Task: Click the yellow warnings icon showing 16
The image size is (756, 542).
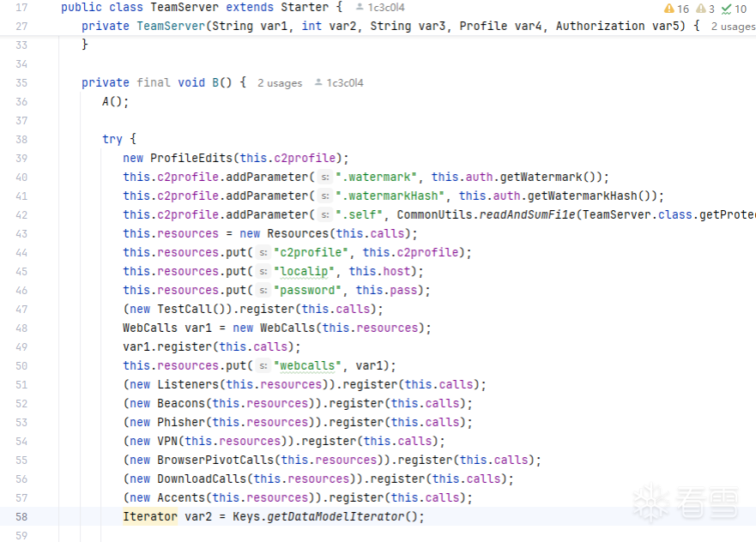Action: tap(670, 9)
